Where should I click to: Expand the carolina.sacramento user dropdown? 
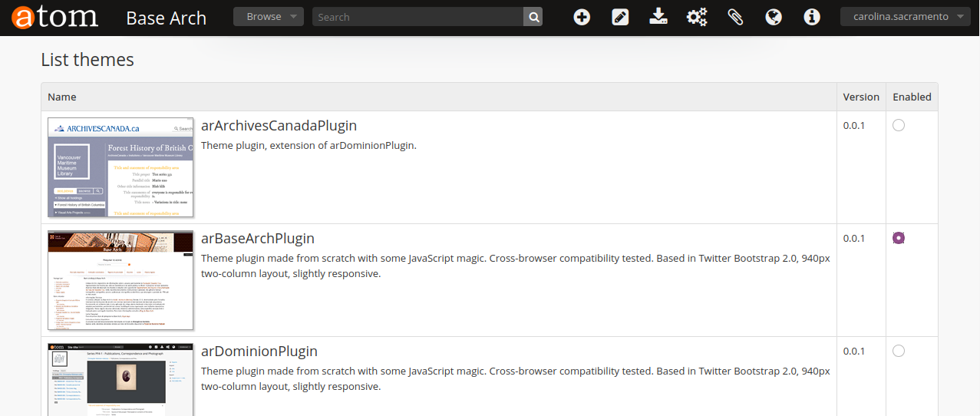(x=906, y=17)
